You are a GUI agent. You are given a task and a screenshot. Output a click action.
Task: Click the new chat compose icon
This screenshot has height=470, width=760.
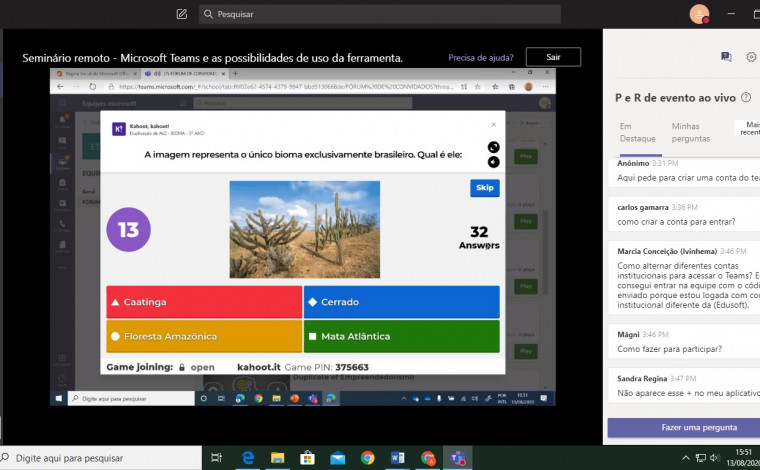[x=181, y=14]
